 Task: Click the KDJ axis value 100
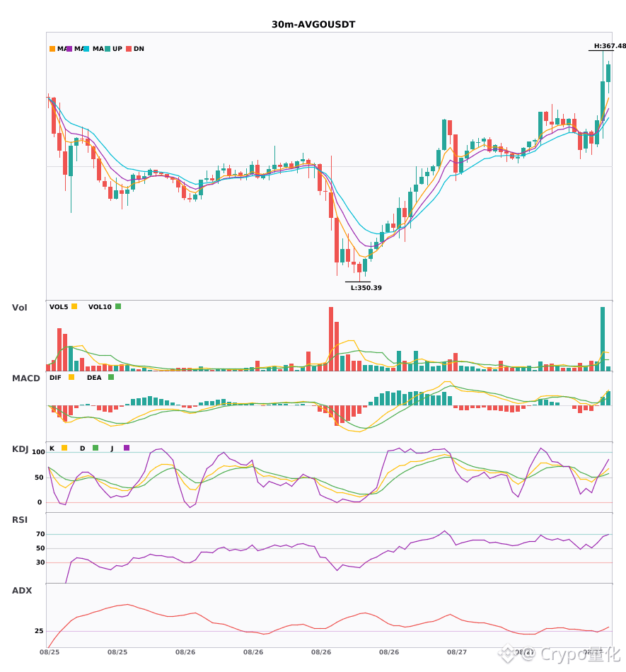pos(38,452)
